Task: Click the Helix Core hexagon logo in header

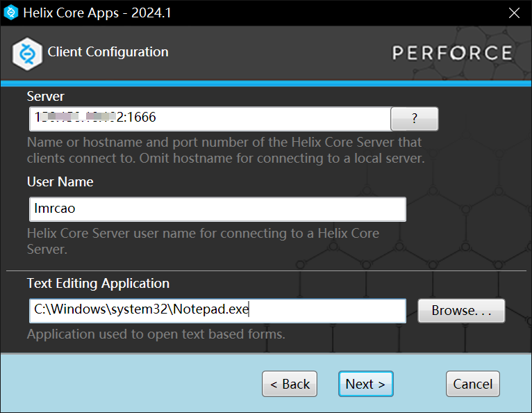Action: pos(27,54)
